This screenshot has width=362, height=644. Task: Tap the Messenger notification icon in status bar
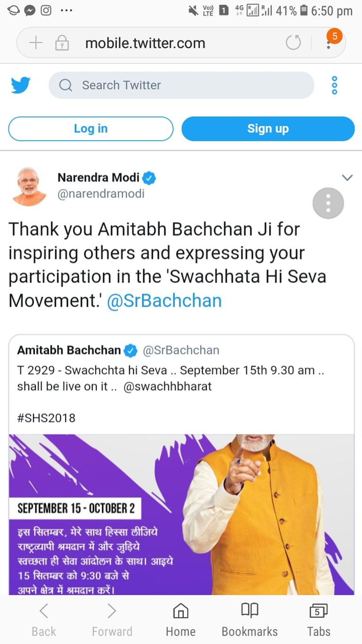coord(30,10)
